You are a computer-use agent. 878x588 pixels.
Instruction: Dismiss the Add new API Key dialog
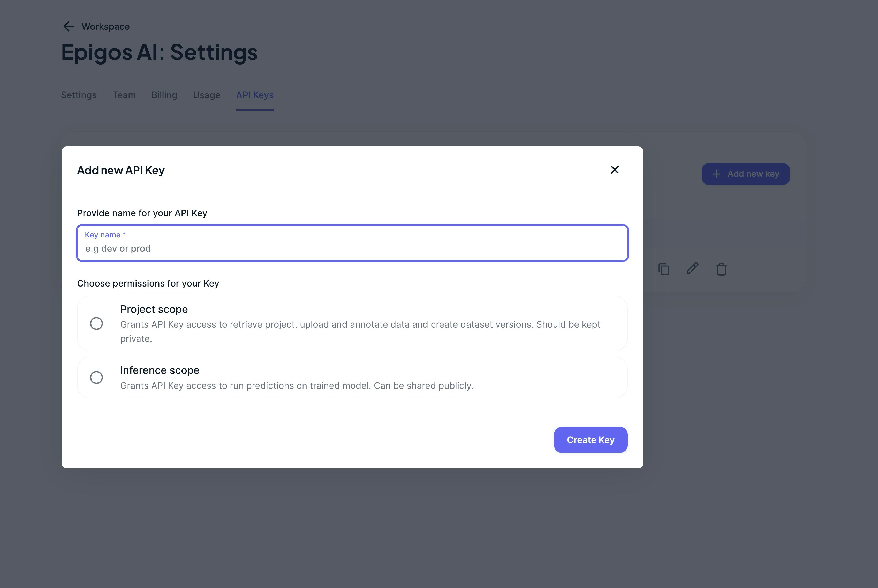coord(615,170)
